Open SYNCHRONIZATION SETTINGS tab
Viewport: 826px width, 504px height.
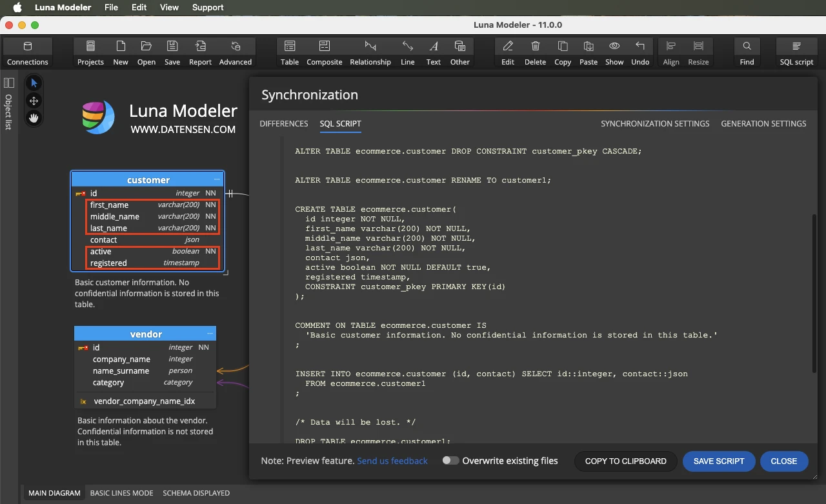655,123
